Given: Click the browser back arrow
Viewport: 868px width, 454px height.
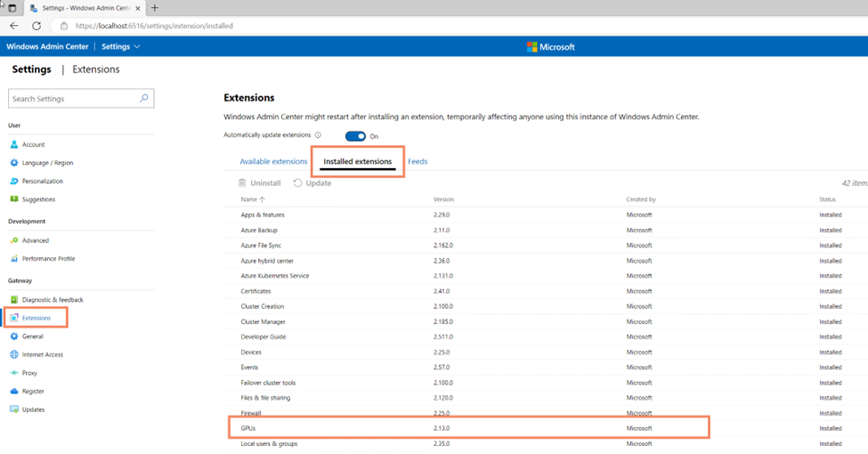Looking at the screenshot, I should coord(14,26).
